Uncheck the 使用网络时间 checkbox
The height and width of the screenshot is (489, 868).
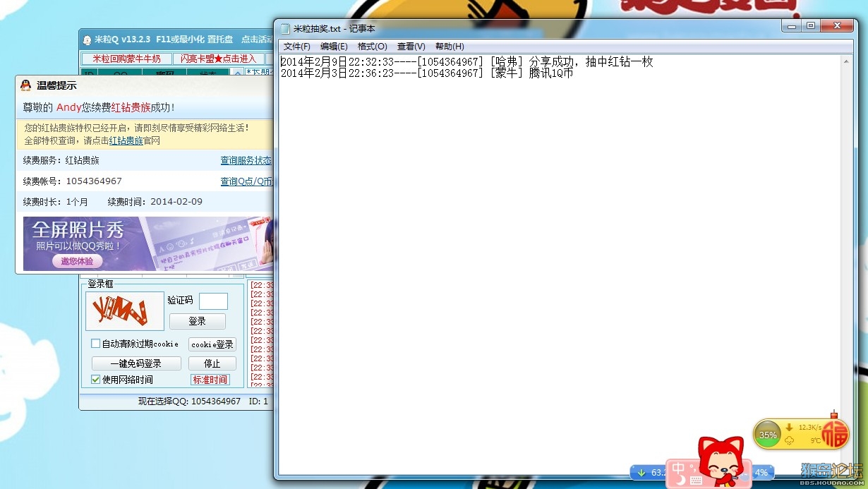pos(96,380)
